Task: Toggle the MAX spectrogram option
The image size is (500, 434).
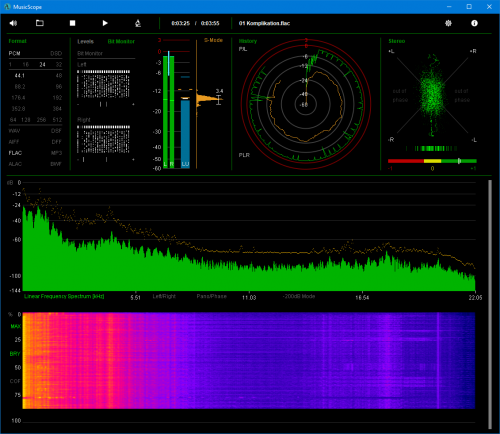Action: tap(15, 326)
